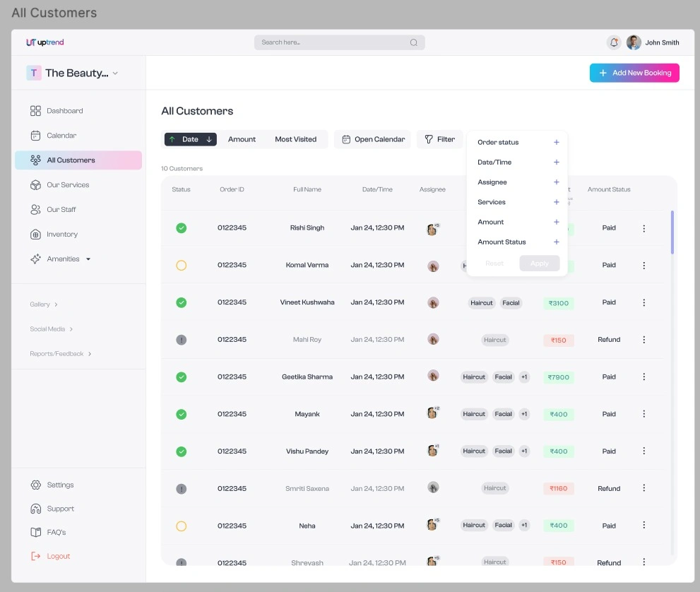
Task: Click the Inventory sidebar icon
Action: point(35,235)
